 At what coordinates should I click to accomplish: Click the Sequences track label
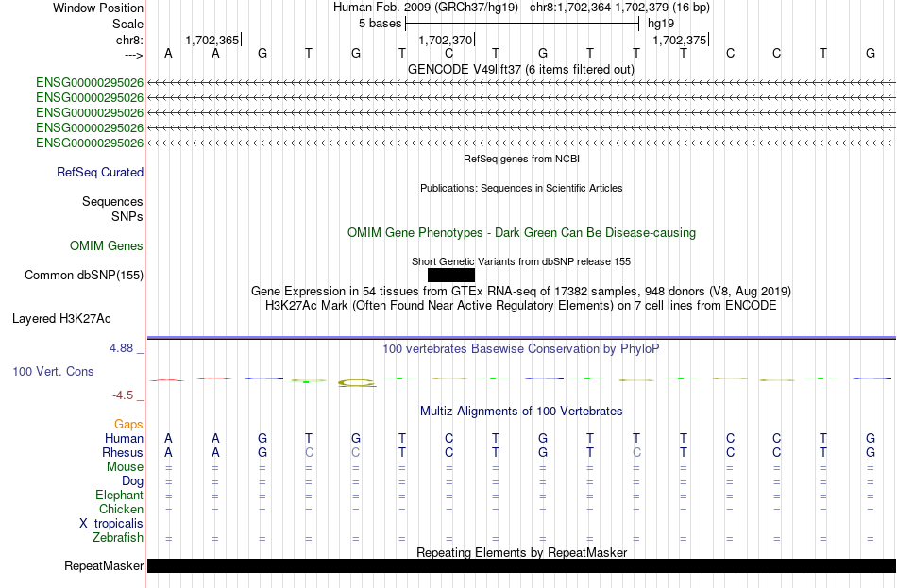pyautogui.click(x=112, y=201)
